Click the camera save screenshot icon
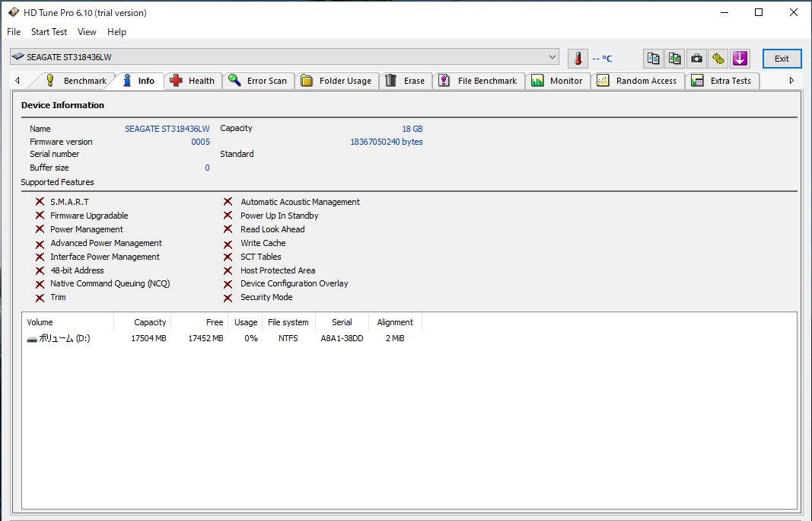 coord(696,59)
